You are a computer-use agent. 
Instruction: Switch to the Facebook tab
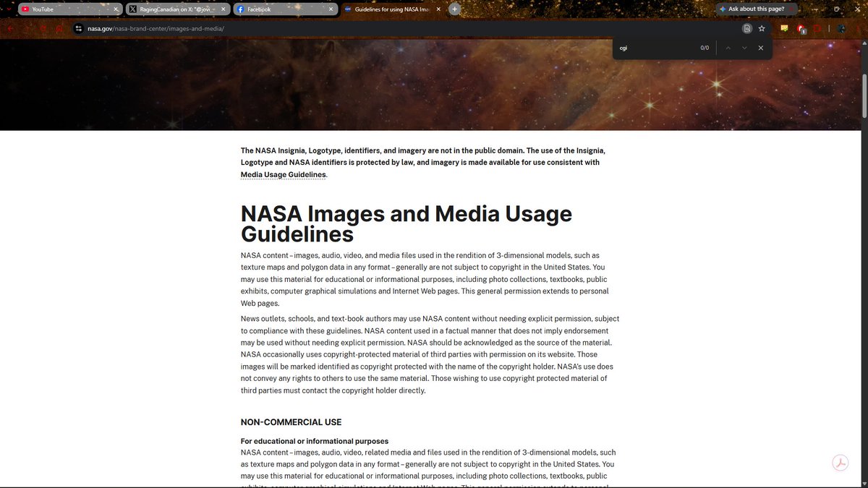pos(286,9)
